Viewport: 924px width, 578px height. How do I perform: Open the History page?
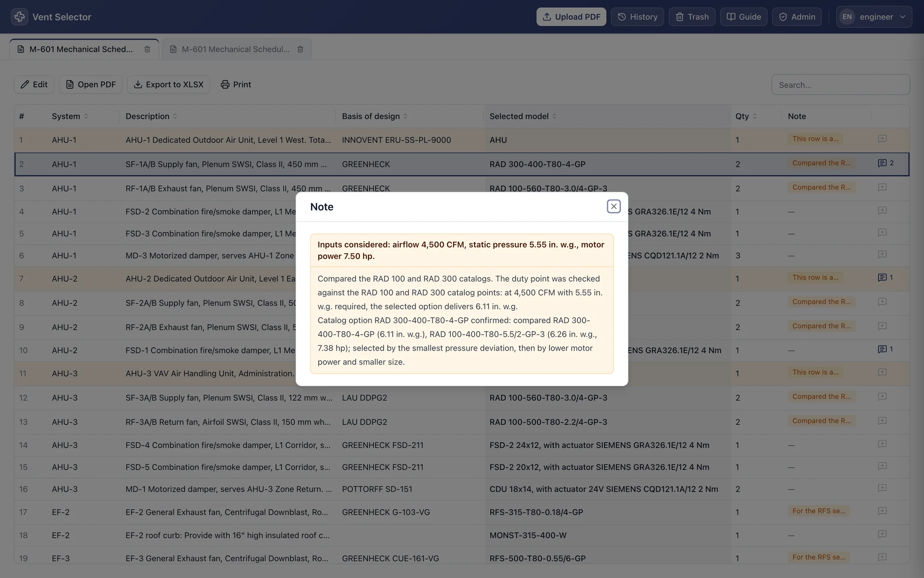coord(637,17)
